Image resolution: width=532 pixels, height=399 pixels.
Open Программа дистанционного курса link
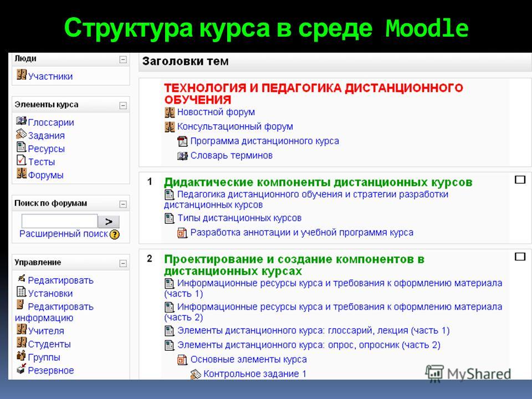[265, 141]
